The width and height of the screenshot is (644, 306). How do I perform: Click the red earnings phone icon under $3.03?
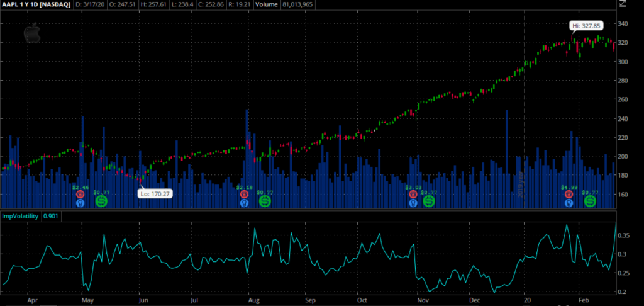(413, 194)
